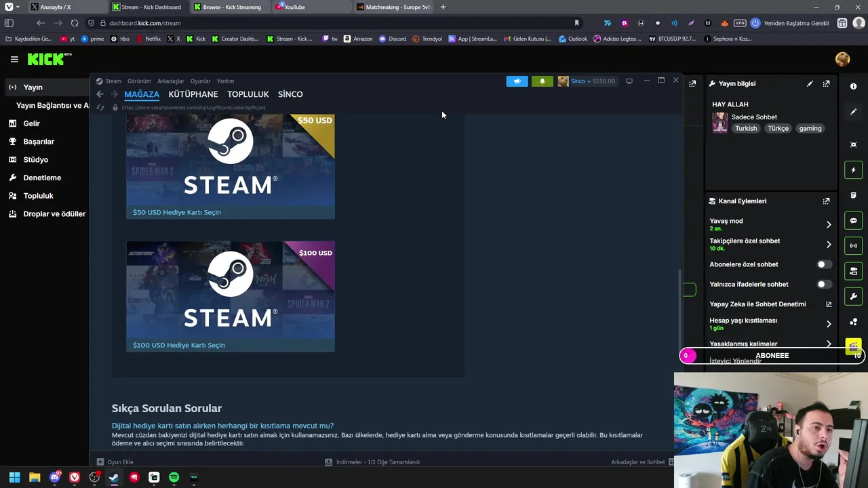Open the Görünüm menu in Steam
Viewport: 868px width, 488px height.
pyautogui.click(x=139, y=81)
